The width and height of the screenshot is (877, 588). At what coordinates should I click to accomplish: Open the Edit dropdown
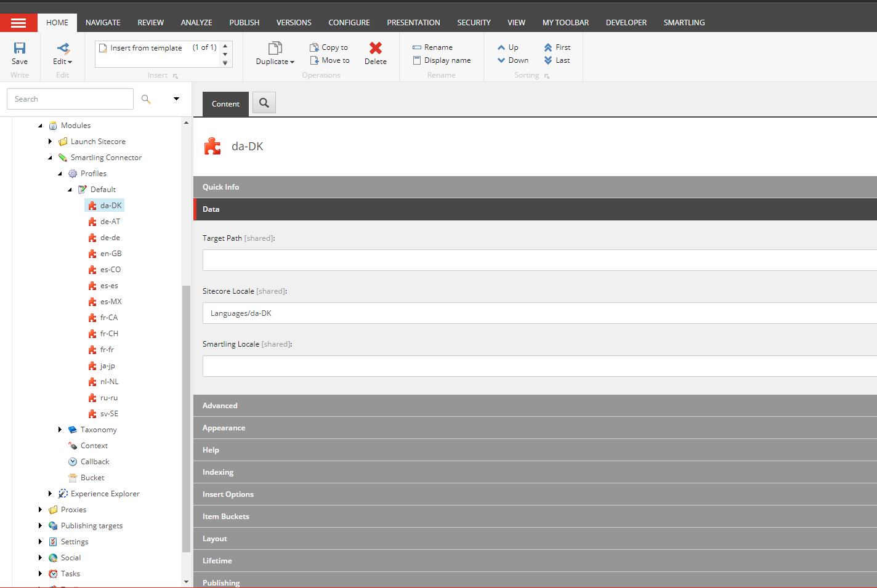coord(62,62)
